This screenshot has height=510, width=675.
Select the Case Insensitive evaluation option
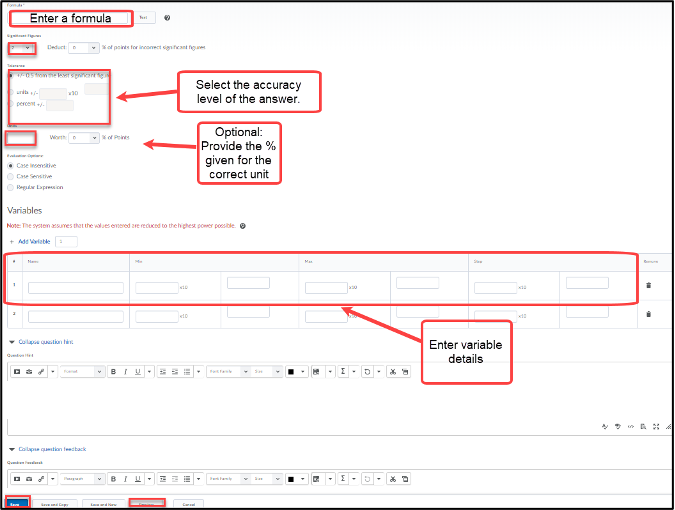tap(11, 165)
